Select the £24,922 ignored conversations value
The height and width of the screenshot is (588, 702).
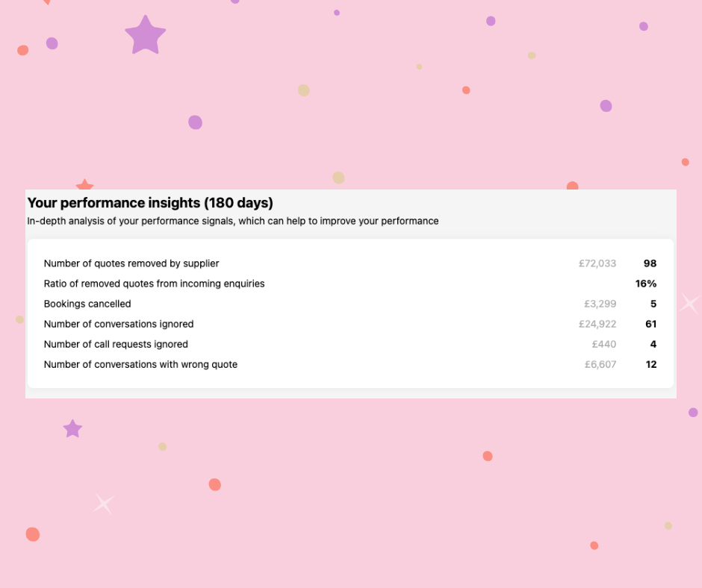[x=597, y=324]
